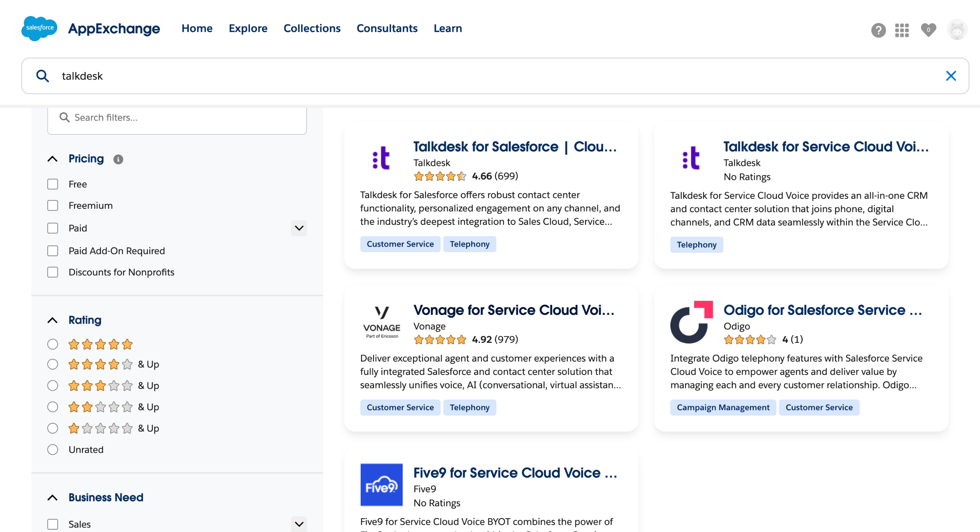Open Vonage for Service Cloud Voice listing
The image size is (980, 532).
click(x=513, y=310)
